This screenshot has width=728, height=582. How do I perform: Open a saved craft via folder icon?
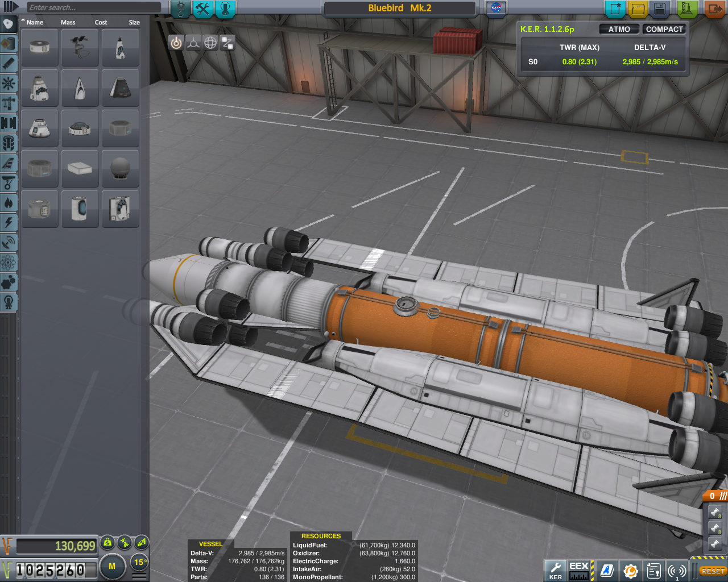click(x=638, y=9)
